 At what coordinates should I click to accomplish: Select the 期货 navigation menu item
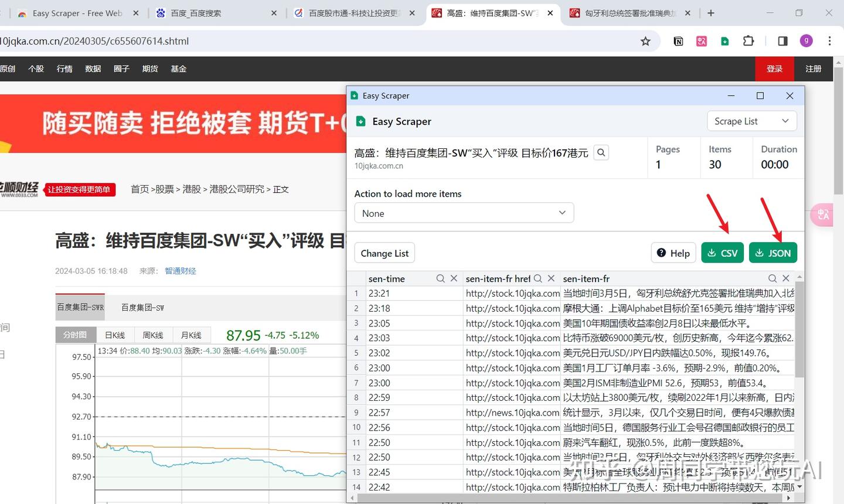click(150, 69)
